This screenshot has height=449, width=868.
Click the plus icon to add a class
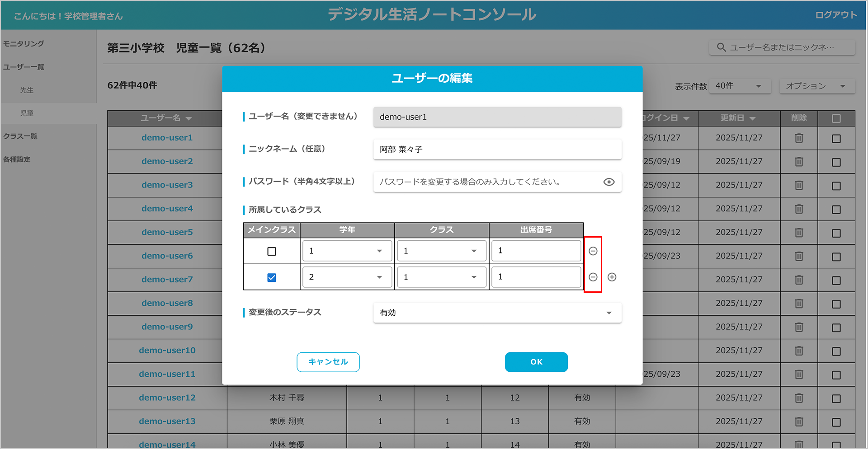point(612,277)
